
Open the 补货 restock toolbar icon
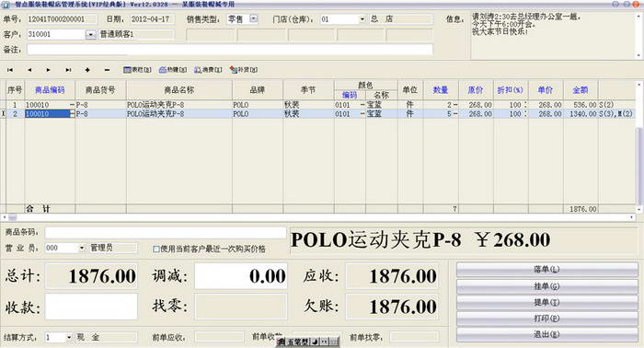244,70
